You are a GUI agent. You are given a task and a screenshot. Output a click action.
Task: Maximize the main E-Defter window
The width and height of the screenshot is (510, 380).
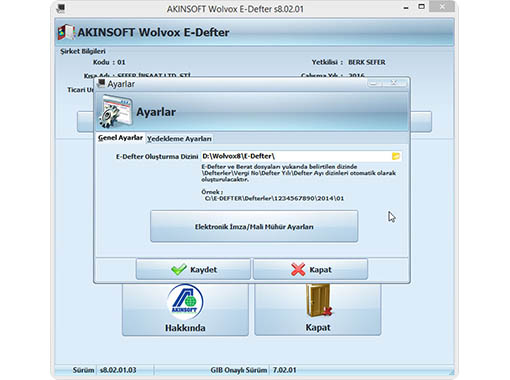pyautogui.click(x=421, y=7)
